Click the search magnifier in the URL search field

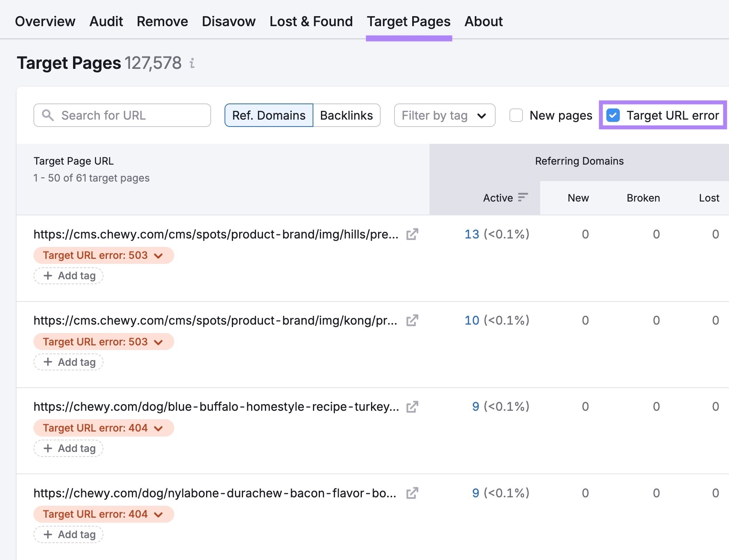coord(47,115)
